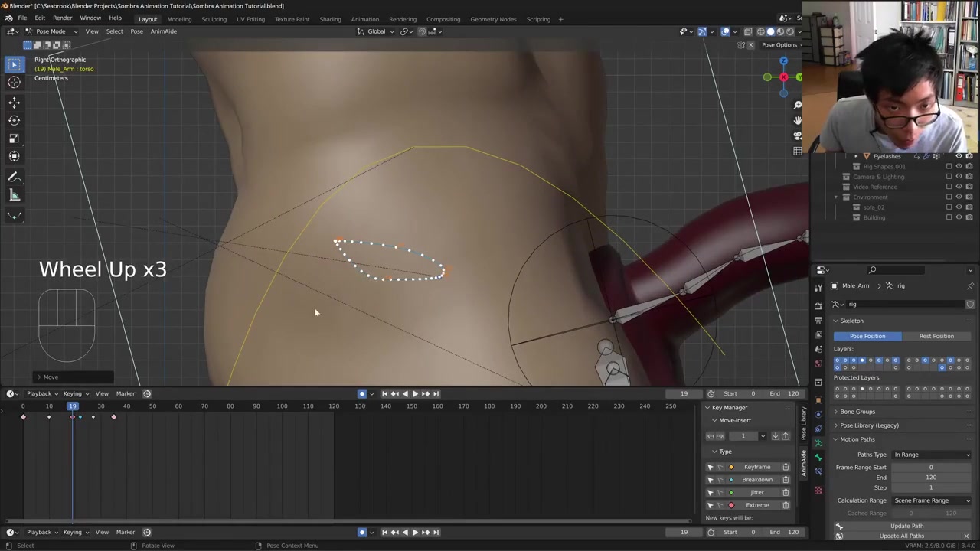The image size is (980, 551).
Task: Activate the Rotate tool
Action: [x=14, y=120]
